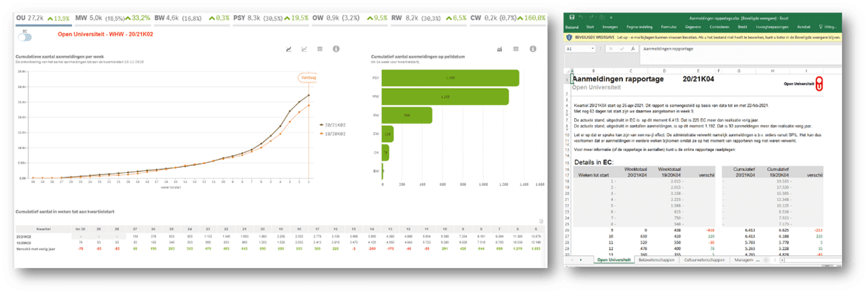Open info icon for peildatum bar chart

pos(533,49)
